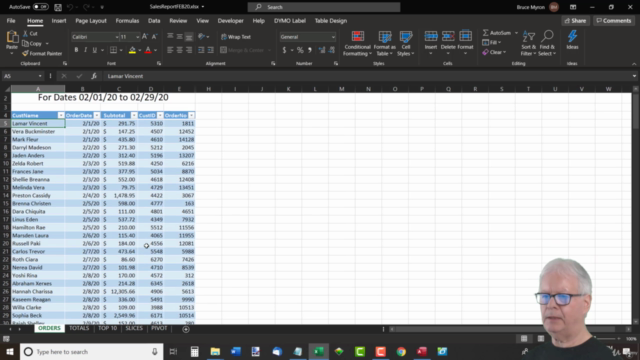
Task: Open the CustName column filter dropdown
Action: (x=61, y=116)
